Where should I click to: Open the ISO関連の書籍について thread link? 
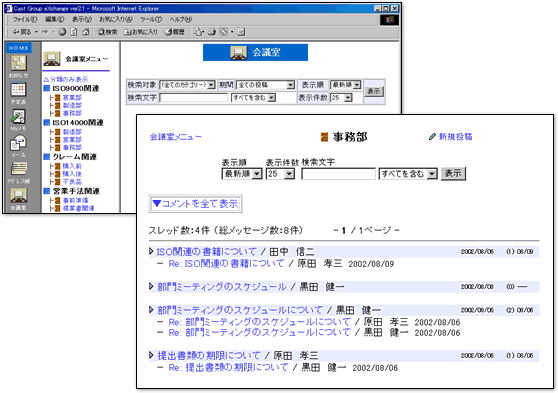click(x=206, y=252)
